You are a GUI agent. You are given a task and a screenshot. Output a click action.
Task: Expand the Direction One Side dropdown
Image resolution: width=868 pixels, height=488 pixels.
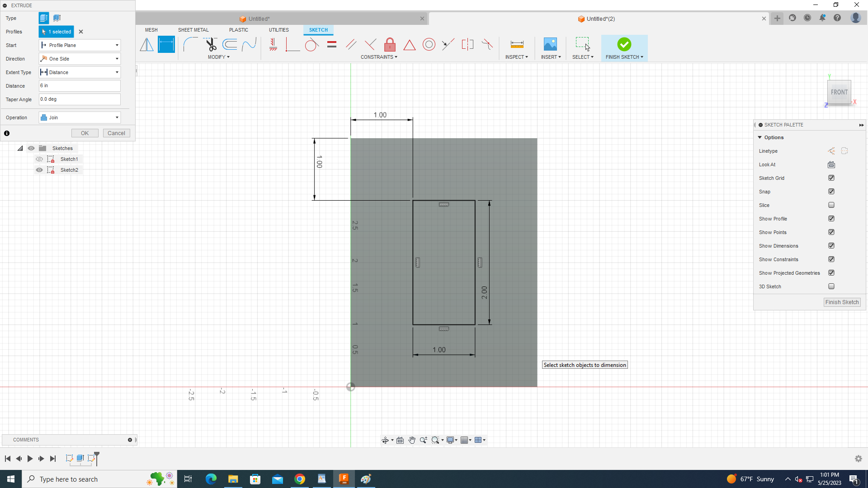pyautogui.click(x=80, y=59)
